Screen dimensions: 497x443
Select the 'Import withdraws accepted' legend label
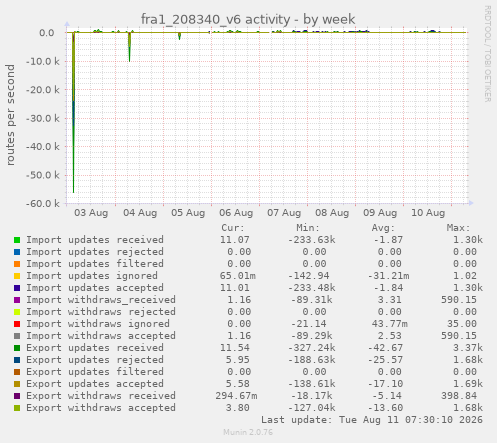tap(101, 336)
